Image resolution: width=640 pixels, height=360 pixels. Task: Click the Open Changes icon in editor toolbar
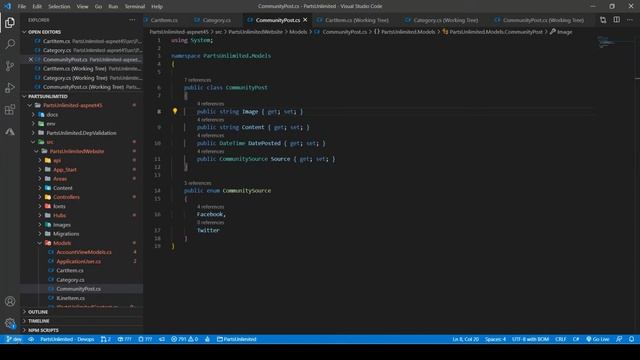[x=603, y=20]
